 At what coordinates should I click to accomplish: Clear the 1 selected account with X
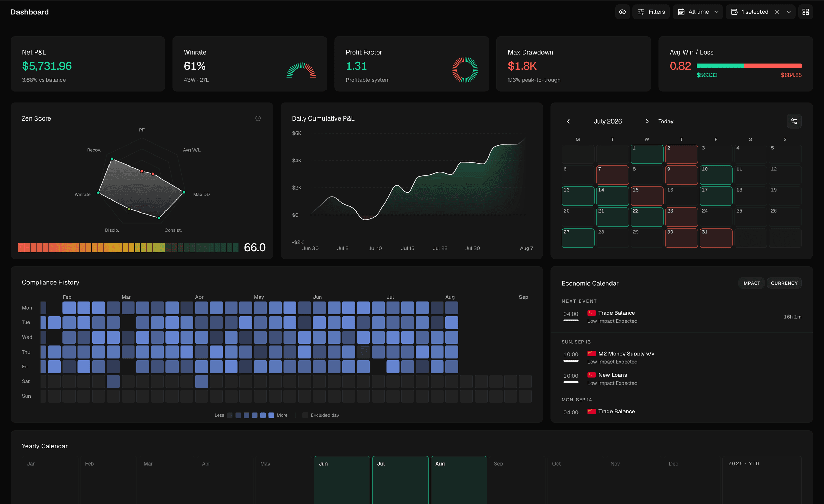(777, 12)
